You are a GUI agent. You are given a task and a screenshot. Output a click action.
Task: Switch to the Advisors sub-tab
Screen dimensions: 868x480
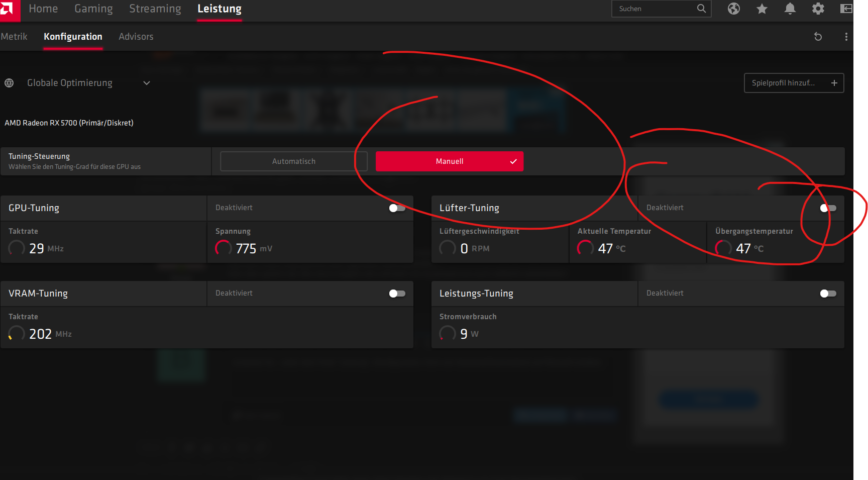point(136,37)
